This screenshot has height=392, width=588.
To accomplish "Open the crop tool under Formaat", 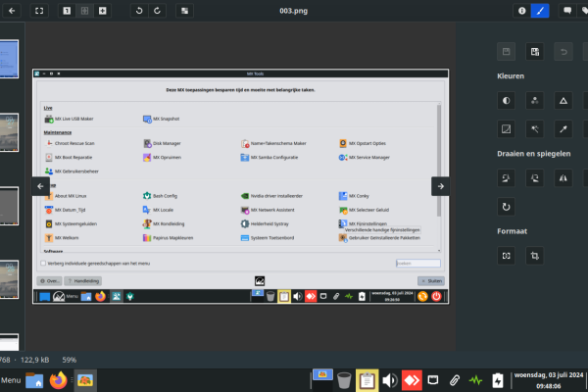I will pyautogui.click(x=534, y=256).
